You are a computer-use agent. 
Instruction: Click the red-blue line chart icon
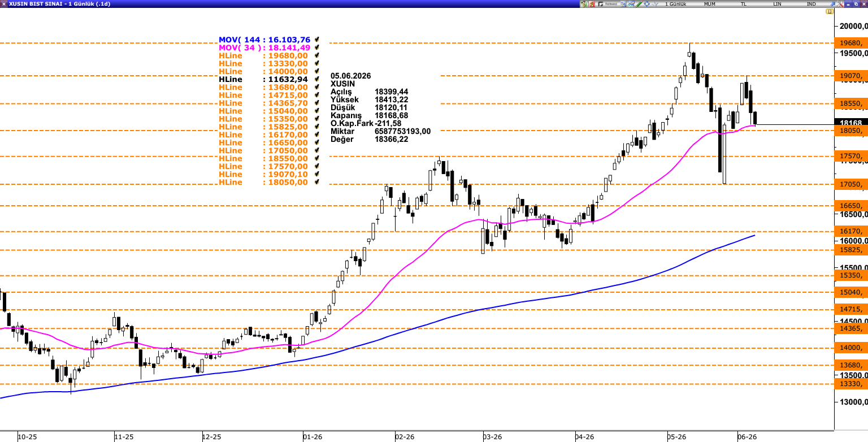click(631, 4)
